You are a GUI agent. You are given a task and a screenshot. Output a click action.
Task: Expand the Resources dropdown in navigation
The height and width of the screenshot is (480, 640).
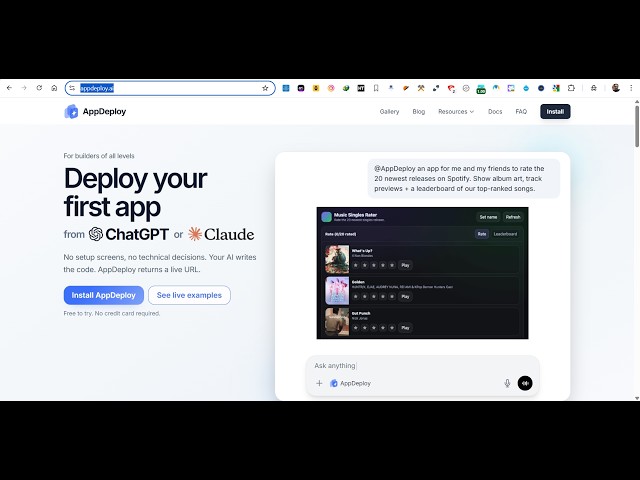456,111
